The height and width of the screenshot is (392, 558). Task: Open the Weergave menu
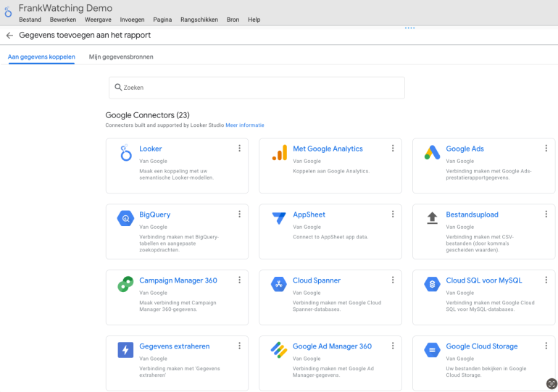pyautogui.click(x=98, y=20)
